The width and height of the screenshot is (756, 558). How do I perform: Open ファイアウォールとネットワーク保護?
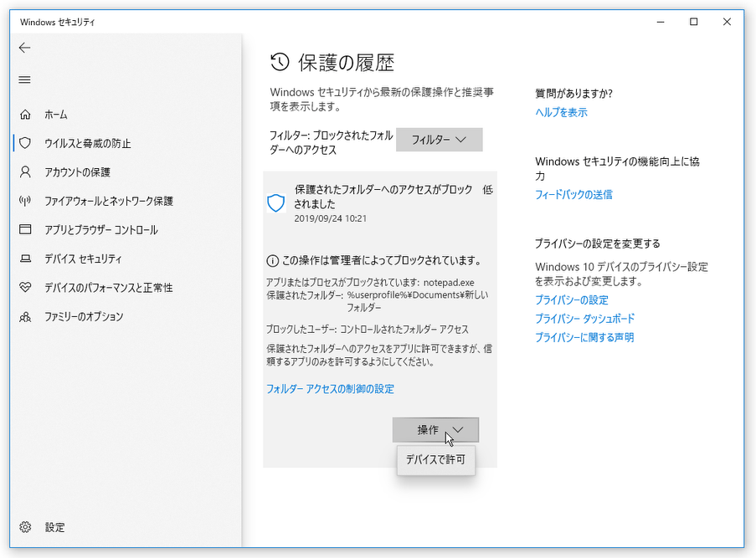click(109, 201)
